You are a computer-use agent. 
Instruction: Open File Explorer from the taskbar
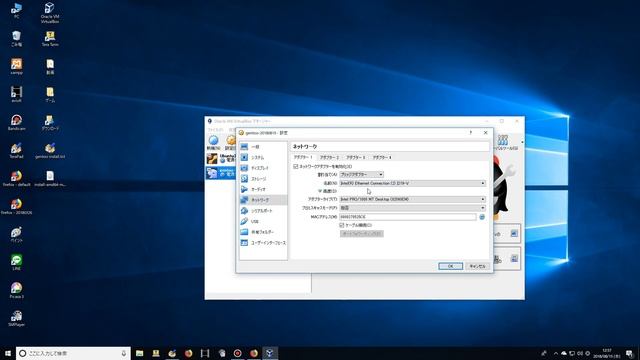(x=140, y=353)
